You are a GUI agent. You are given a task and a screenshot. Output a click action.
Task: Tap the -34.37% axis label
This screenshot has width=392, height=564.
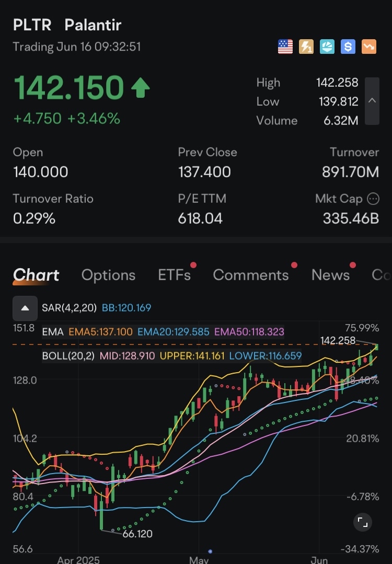click(360, 549)
